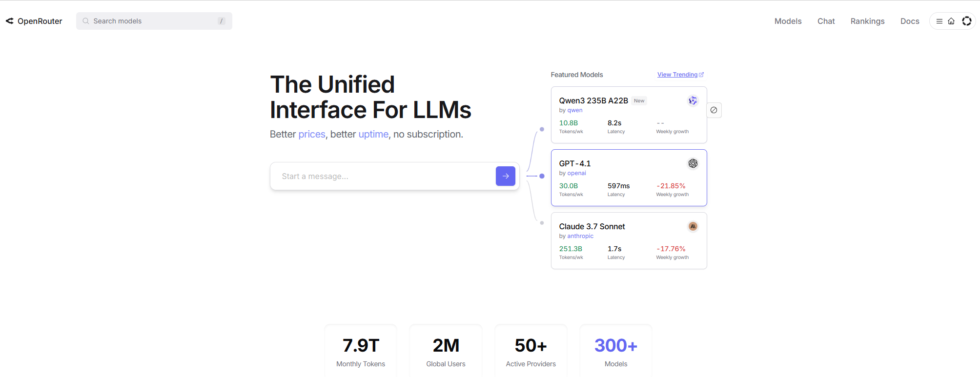Open Docs in the navbar
This screenshot has height=377, width=980.
tap(910, 21)
